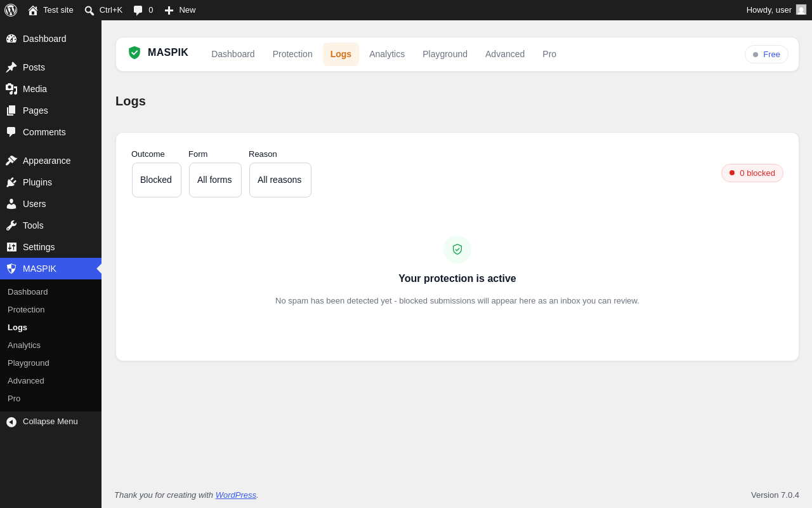Click the Plugins plug icon
Image resolution: width=812 pixels, height=508 pixels.
tap(11, 182)
